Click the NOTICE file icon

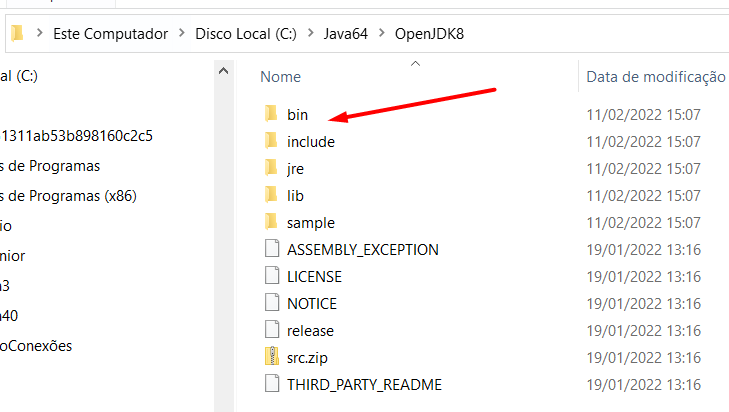[x=272, y=302]
